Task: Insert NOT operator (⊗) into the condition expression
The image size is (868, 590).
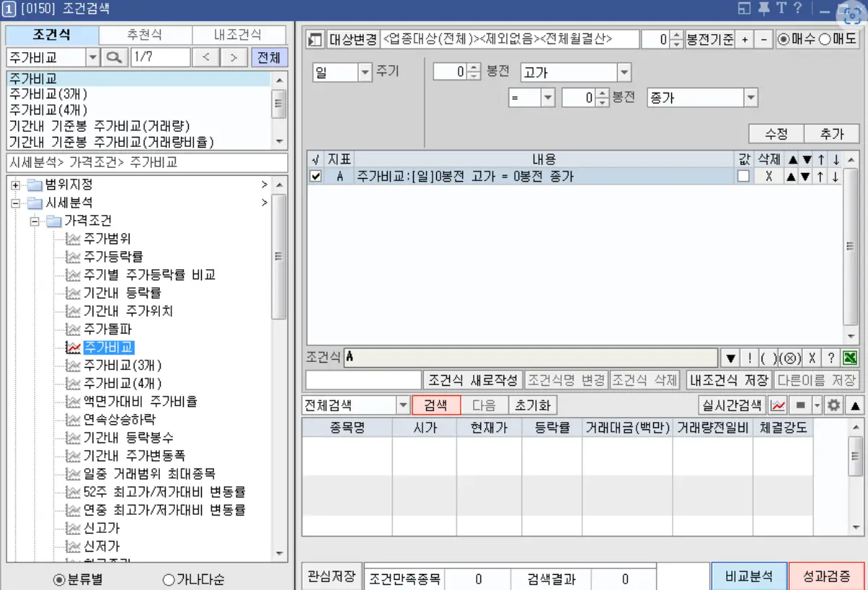Action: click(789, 358)
